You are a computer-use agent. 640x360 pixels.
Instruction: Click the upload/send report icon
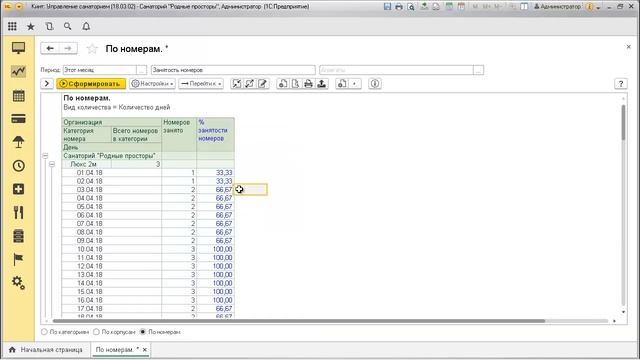coord(322,84)
